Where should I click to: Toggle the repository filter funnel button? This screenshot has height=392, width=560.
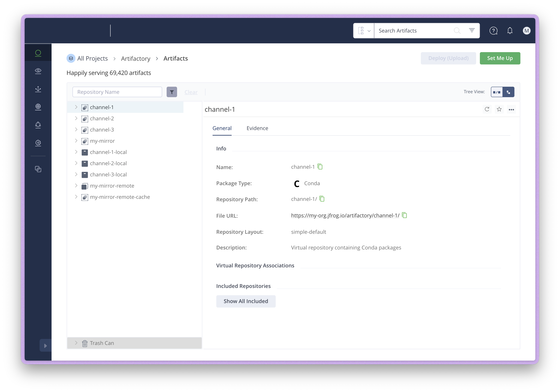(x=172, y=92)
